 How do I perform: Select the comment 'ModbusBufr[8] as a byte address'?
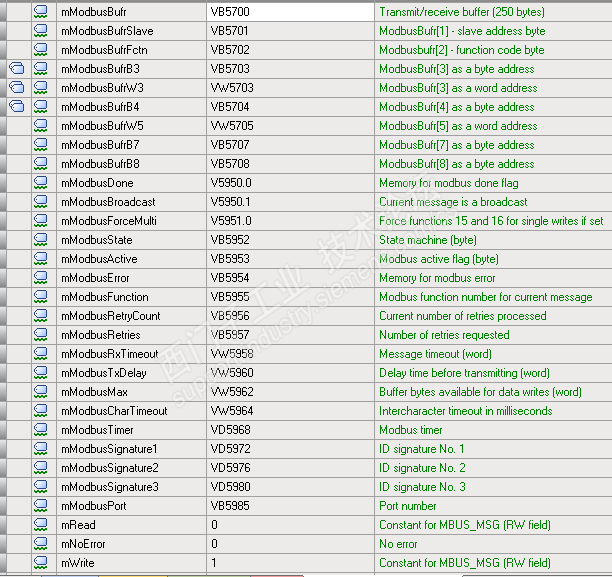pyautogui.click(x=457, y=164)
